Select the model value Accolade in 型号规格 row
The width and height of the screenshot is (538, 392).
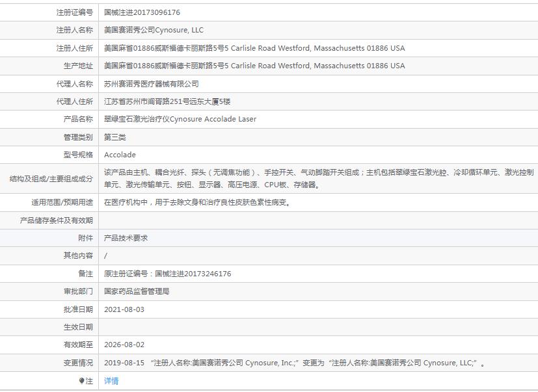[120, 155]
